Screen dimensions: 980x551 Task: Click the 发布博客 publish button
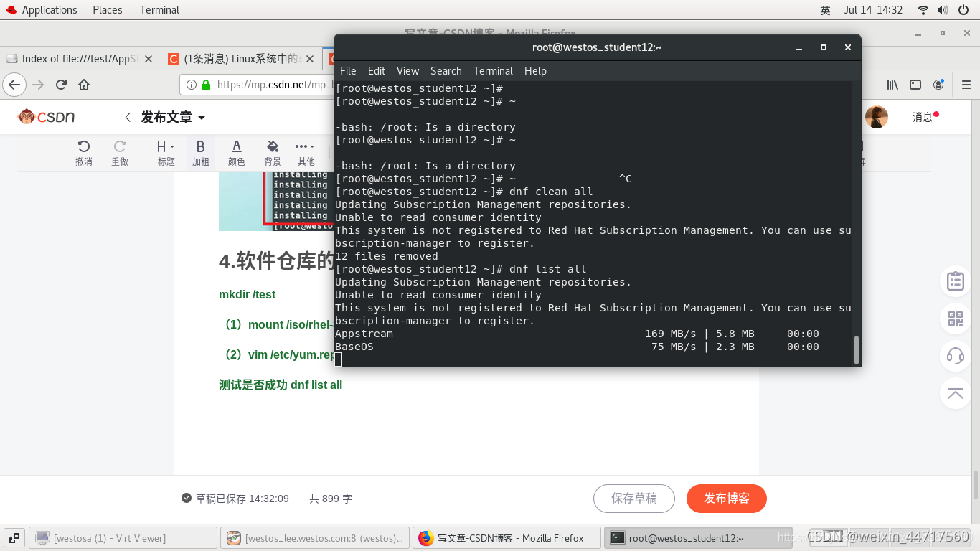[726, 498]
